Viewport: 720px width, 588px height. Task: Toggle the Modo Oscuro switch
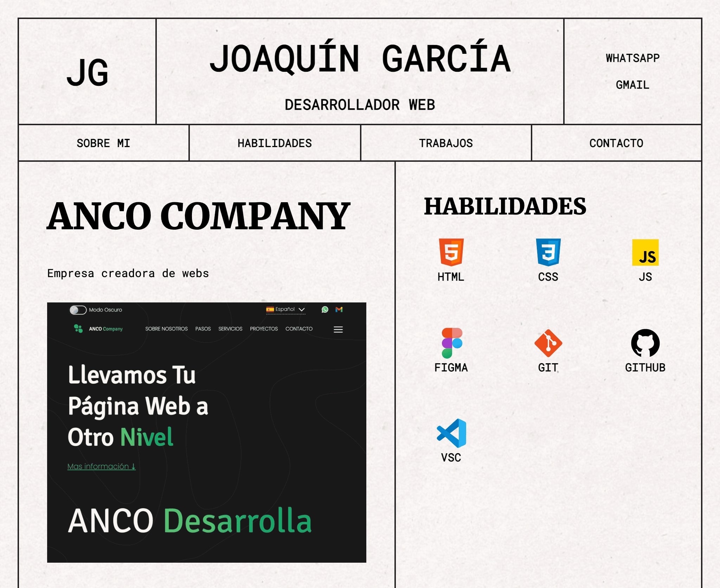(x=78, y=310)
